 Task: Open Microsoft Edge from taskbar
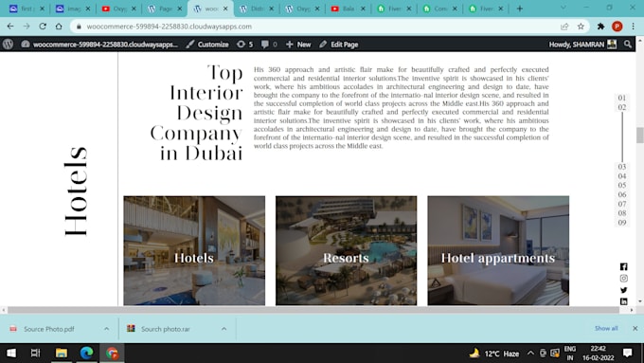tap(86, 353)
